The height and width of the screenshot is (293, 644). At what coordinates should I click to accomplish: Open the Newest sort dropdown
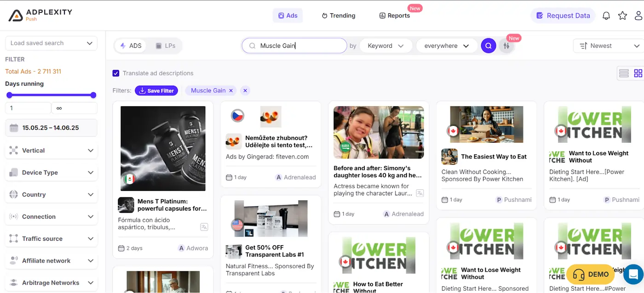click(609, 45)
